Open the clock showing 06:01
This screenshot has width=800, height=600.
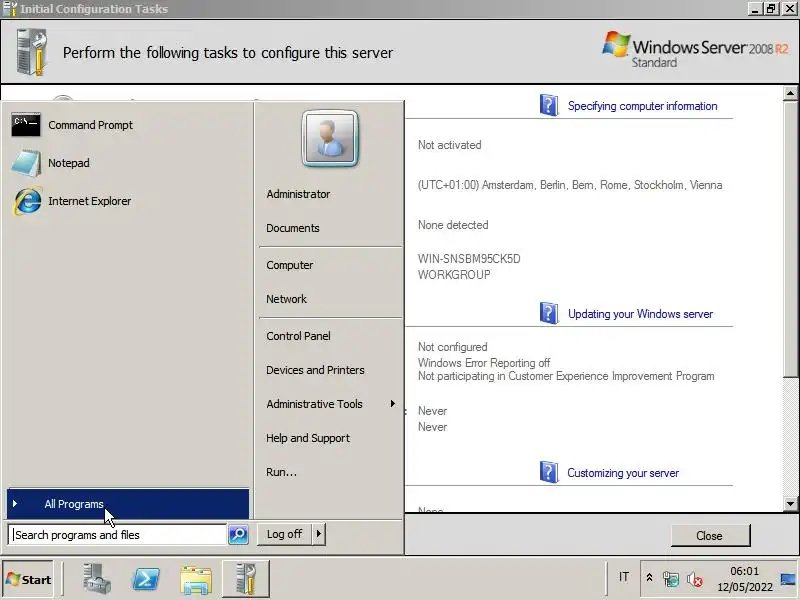pyautogui.click(x=745, y=579)
